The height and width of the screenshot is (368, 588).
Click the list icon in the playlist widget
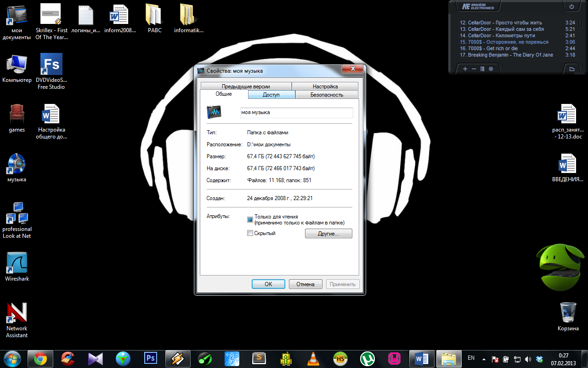tap(482, 69)
